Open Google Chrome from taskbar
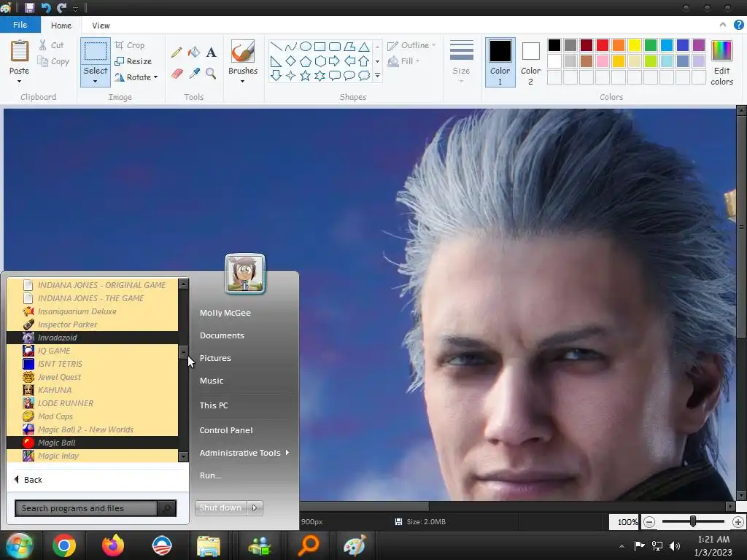 64,545
